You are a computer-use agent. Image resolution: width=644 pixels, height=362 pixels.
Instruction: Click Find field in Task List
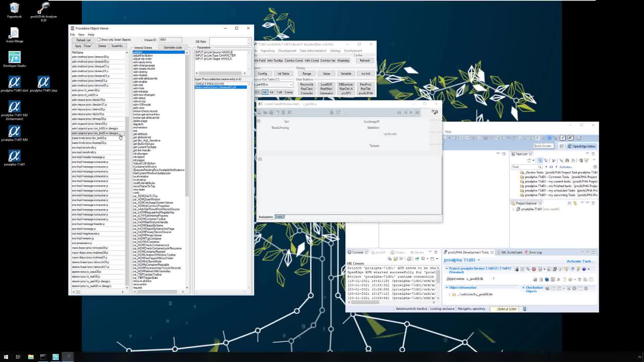[x=526, y=167]
